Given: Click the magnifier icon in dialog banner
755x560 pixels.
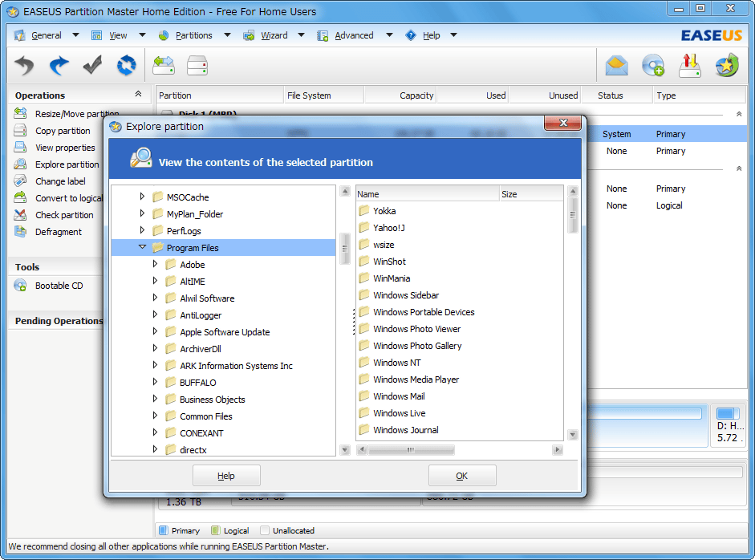Looking at the screenshot, I should tap(141, 158).
